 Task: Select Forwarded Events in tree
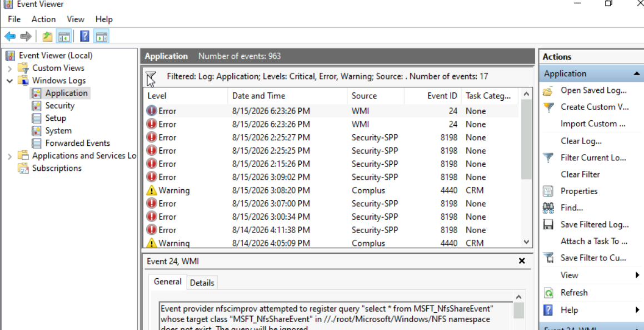[78, 143]
